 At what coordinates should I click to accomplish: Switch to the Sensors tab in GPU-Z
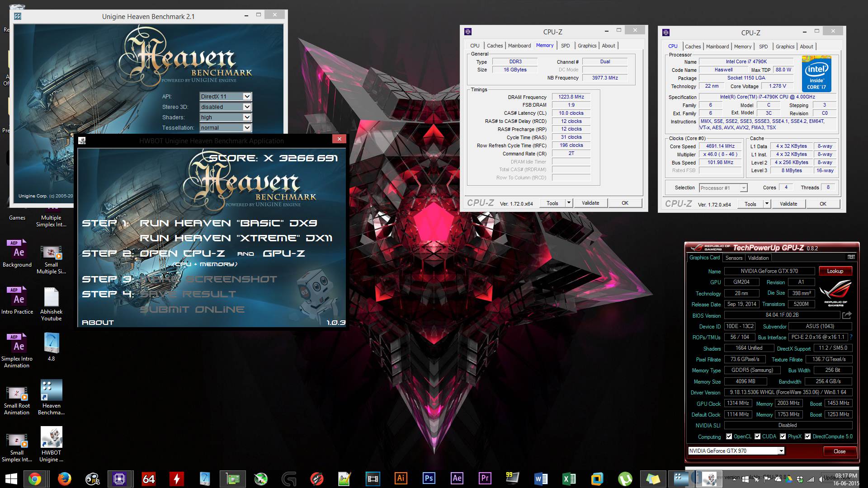tap(734, 258)
